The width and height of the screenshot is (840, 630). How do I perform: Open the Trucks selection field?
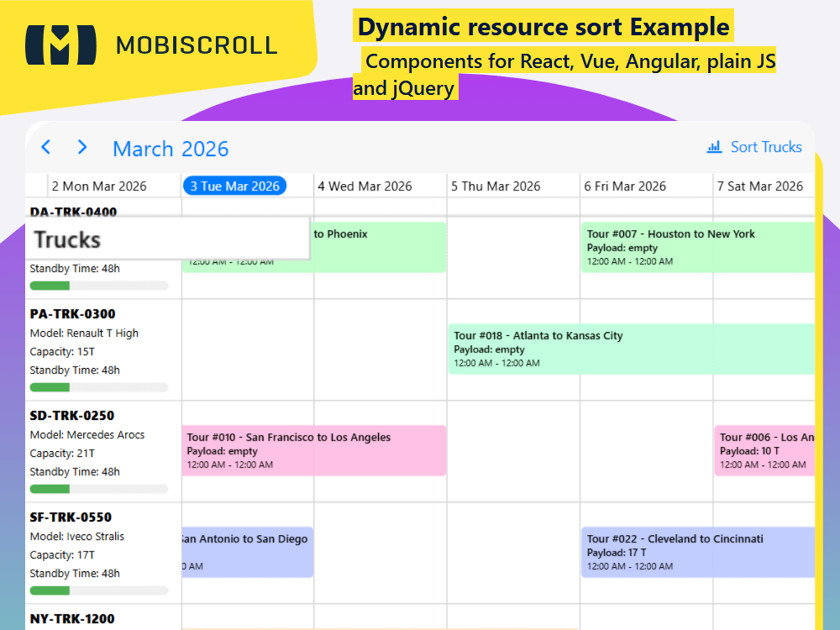coord(168,239)
